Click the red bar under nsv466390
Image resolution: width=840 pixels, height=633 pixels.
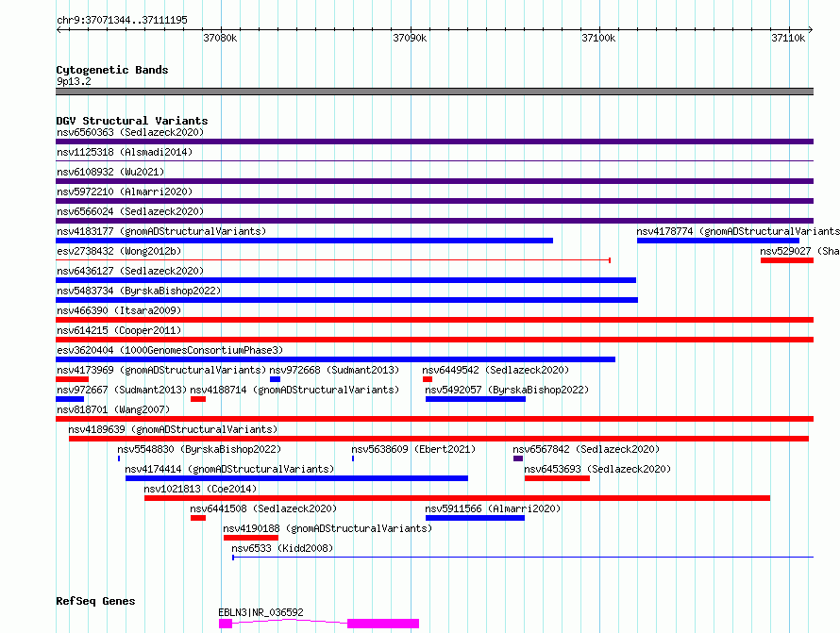coord(434,320)
